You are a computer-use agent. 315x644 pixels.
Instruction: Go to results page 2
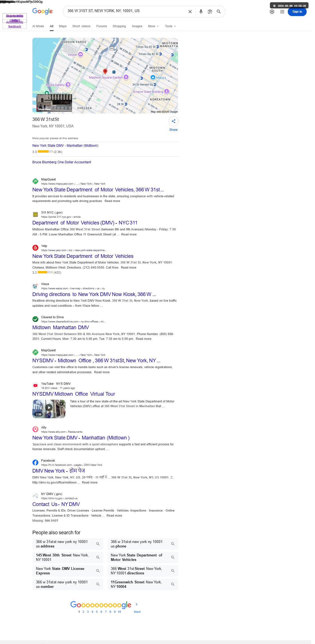[x=83, y=612]
